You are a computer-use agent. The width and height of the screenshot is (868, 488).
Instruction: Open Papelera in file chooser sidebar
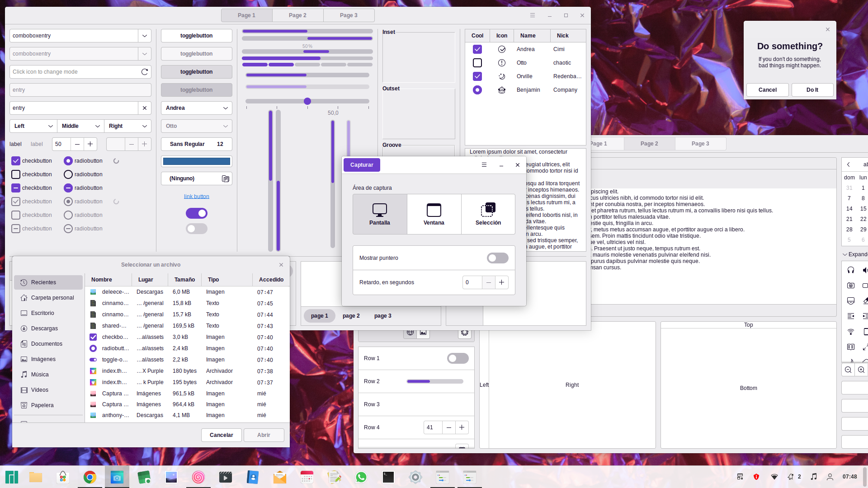pyautogui.click(x=48, y=405)
